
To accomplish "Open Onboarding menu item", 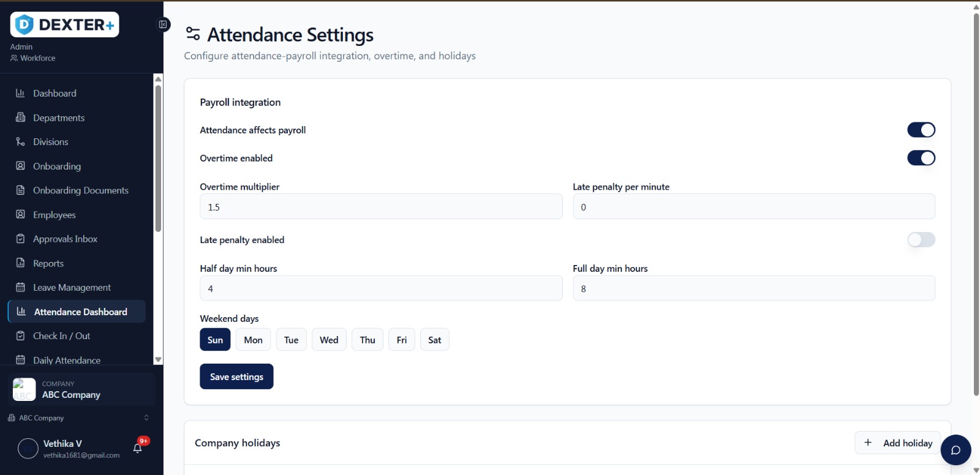I will (x=77, y=166).
